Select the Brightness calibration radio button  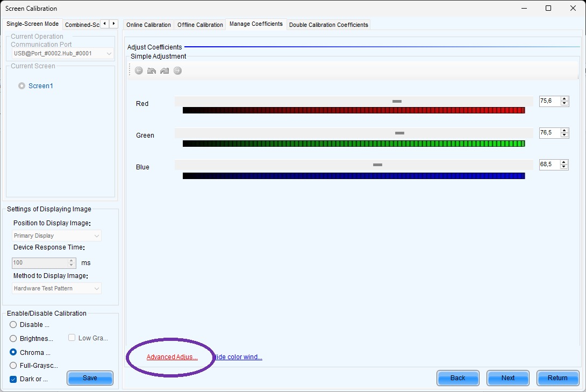13,338
